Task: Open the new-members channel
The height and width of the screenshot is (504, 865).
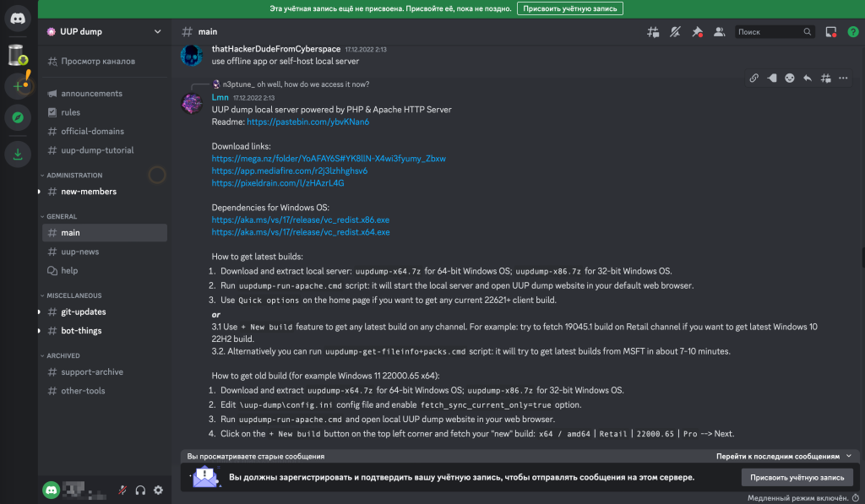Action: pyautogui.click(x=104, y=192)
